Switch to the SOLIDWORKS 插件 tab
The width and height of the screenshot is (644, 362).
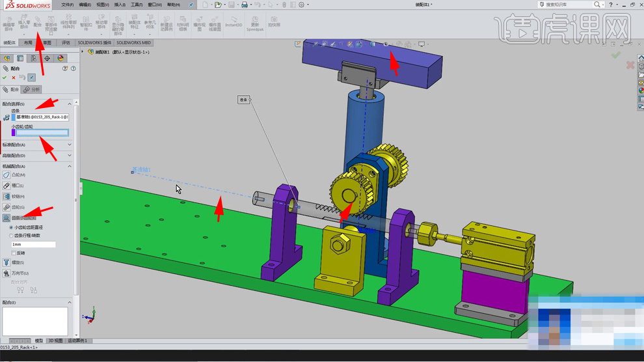coord(94,43)
